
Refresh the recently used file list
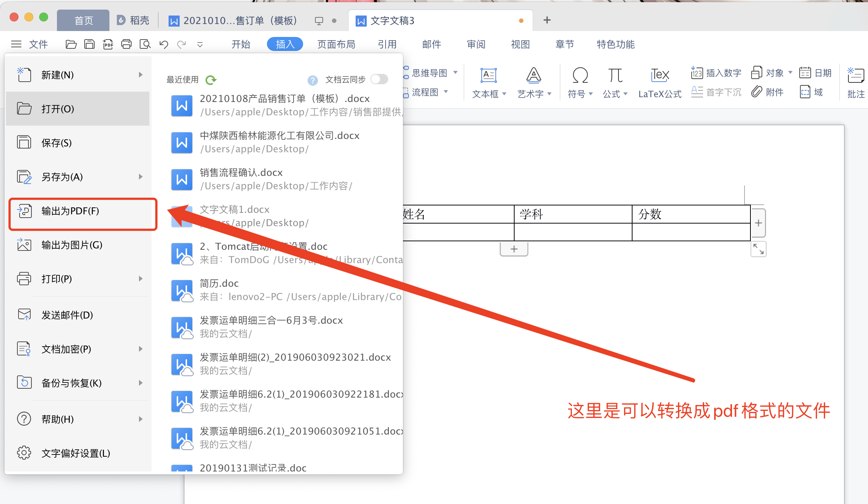click(211, 80)
